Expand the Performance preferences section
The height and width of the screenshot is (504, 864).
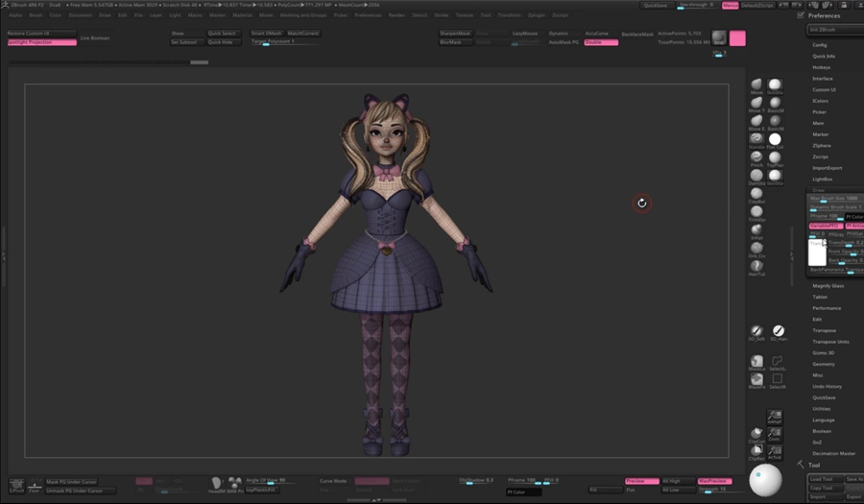(827, 308)
